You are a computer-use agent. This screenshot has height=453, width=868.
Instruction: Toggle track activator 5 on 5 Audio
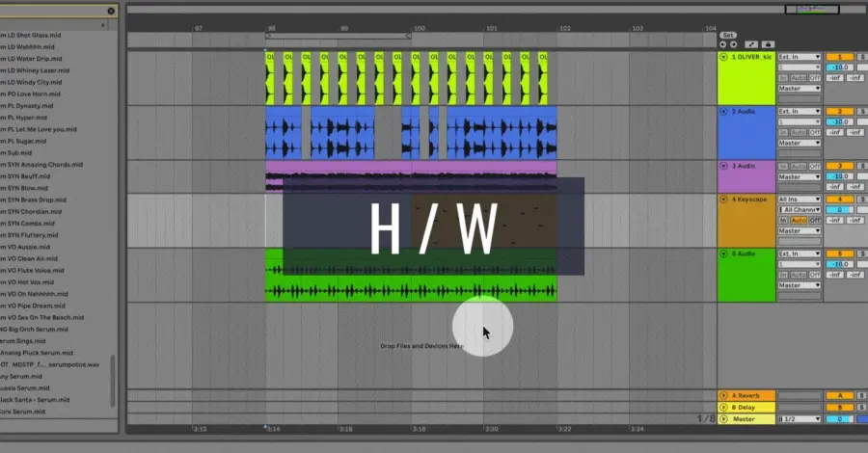[x=840, y=253]
